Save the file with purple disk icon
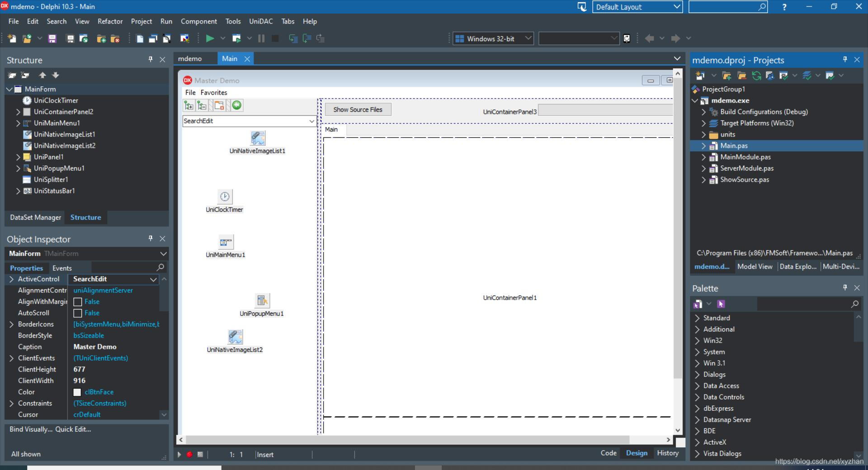 52,38
